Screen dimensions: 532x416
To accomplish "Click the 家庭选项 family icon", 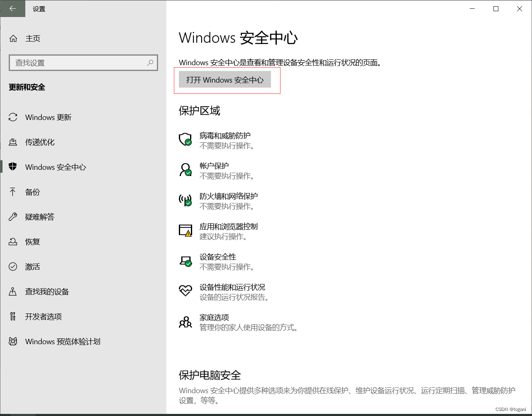I will click(185, 322).
